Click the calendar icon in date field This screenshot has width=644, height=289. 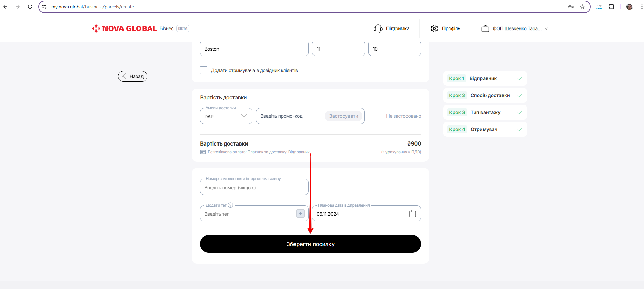tap(412, 214)
